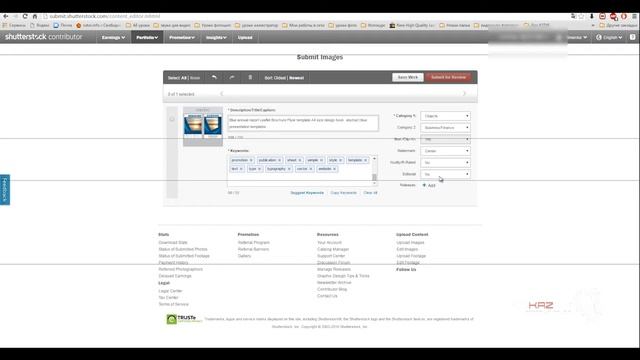Click the thumbnail strip right arrow
This screenshot has height=360, width=640.
464,94
